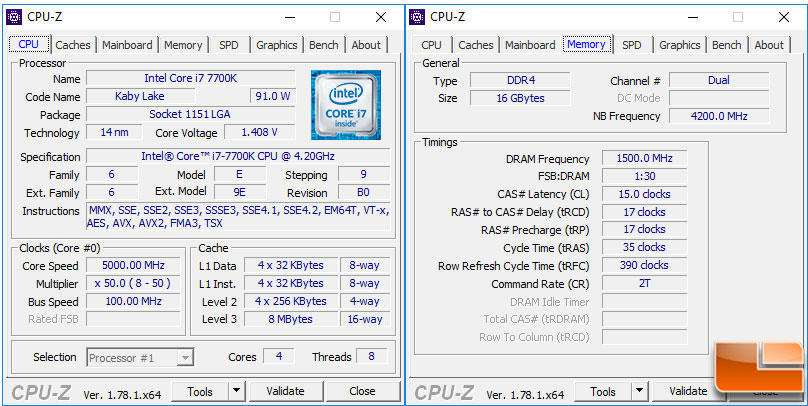This screenshot has height=406, width=808.
Task: Click the DRAM Frequency value 1500.0 MHz
Action: pos(644,158)
